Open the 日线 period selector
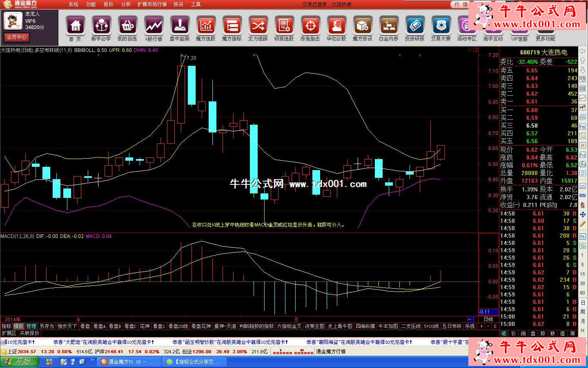The width and height of the screenshot is (588, 368). click(x=488, y=319)
